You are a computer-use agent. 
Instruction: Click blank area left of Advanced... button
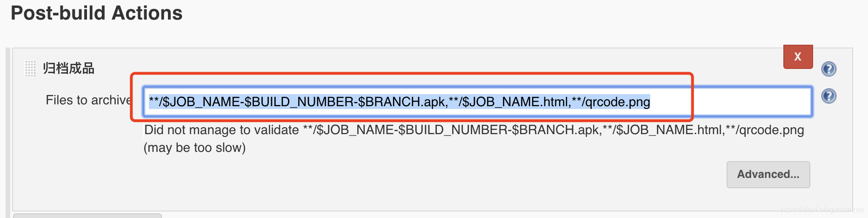(465, 175)
